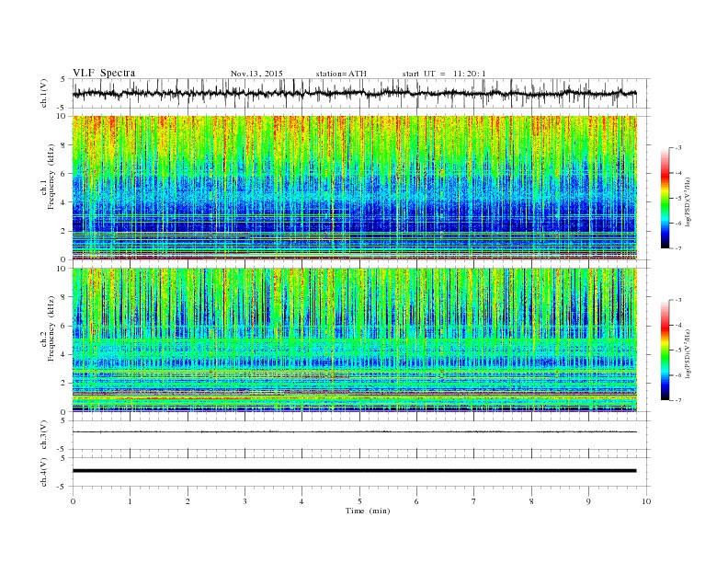Click the "VLF Spectra" plot title
This screenshot has height=563, width=728.
pyautogui.click(x=104, y=73)
